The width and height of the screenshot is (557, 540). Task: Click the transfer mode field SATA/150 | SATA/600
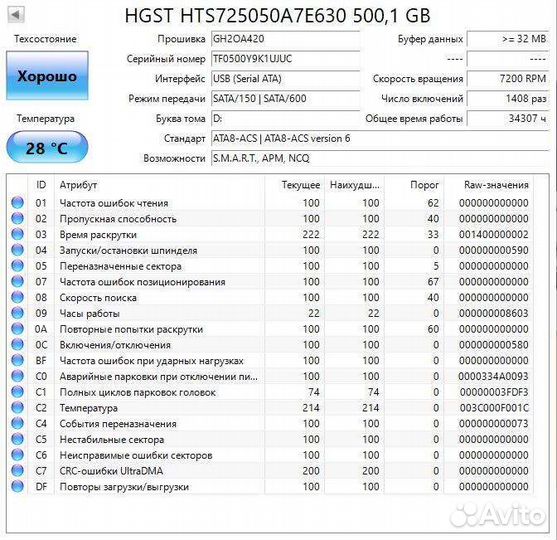point(285,98)
